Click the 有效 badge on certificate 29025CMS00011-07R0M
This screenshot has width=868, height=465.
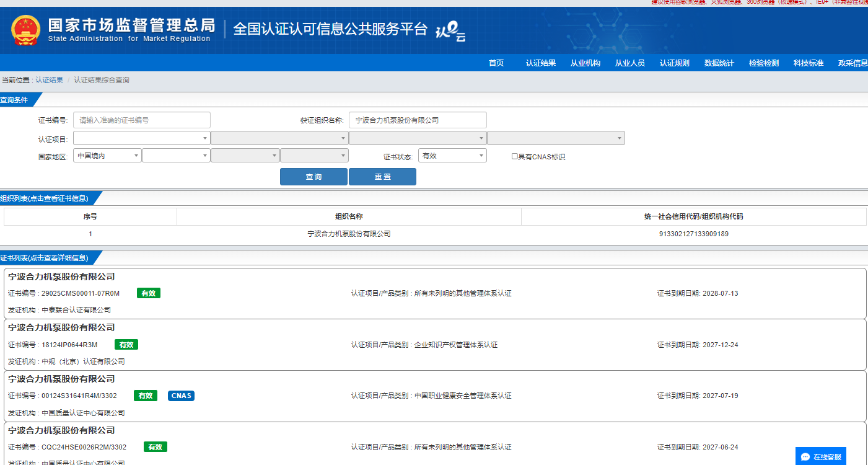[149, 293]
